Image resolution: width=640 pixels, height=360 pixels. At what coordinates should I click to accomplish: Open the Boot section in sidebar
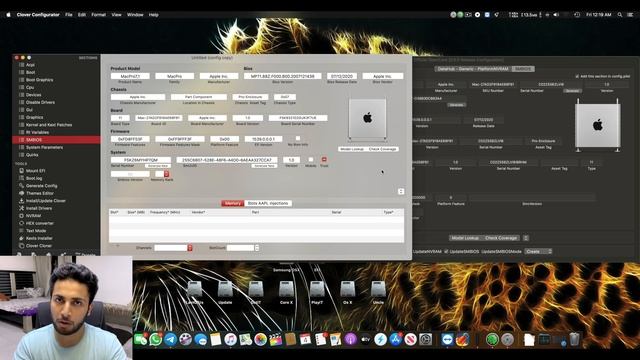(x=30, y=72)
